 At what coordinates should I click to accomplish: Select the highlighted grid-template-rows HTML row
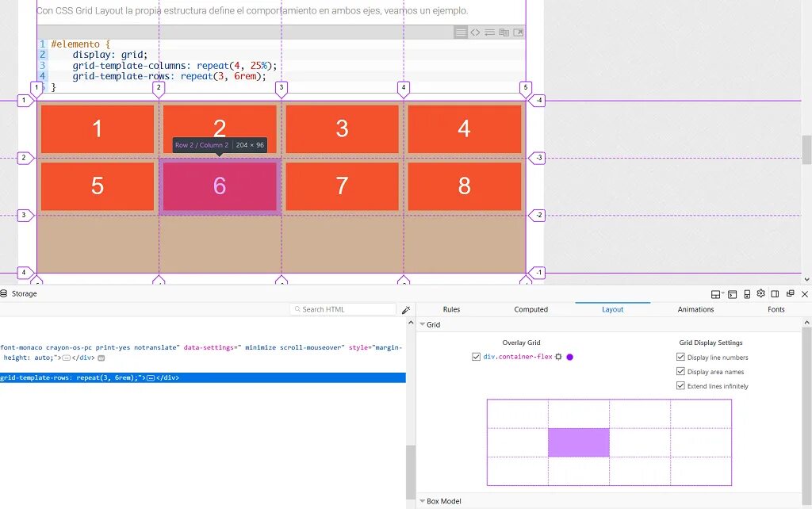click(202, 377)
